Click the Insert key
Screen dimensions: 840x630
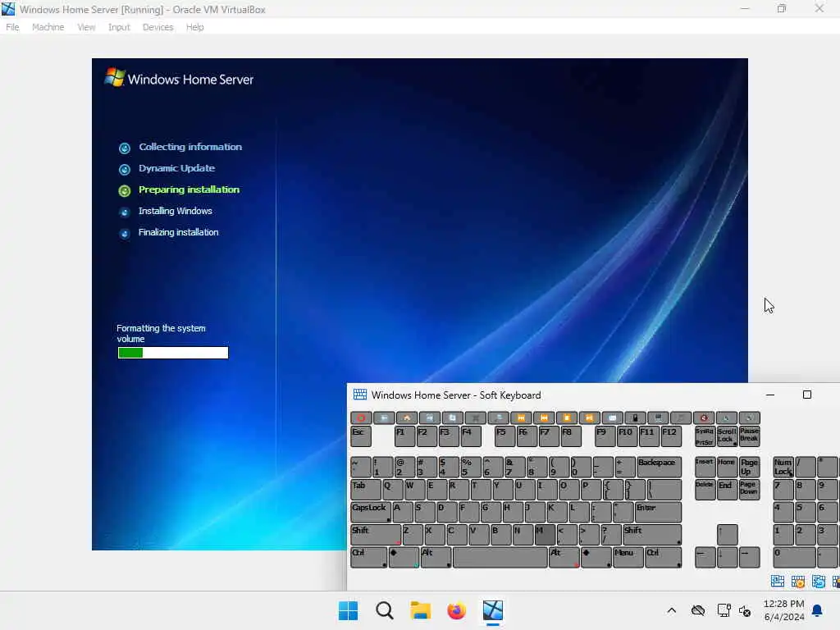click(705, 467)
